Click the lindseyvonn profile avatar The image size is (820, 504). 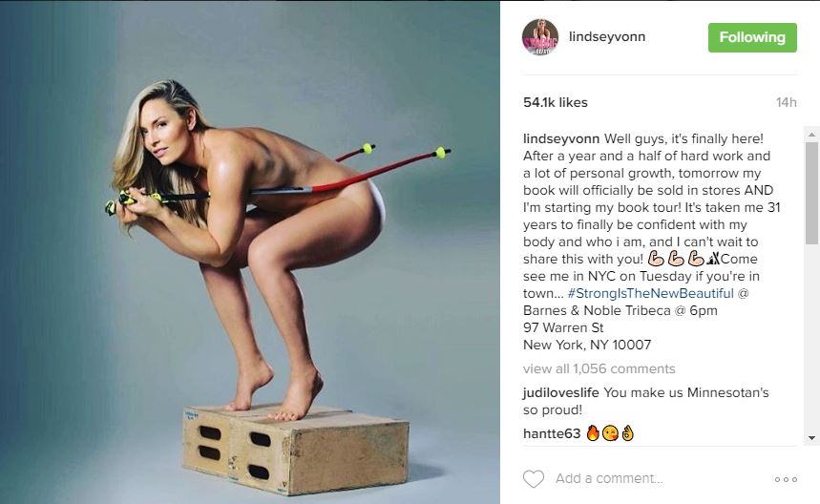[x=540, y=37]
